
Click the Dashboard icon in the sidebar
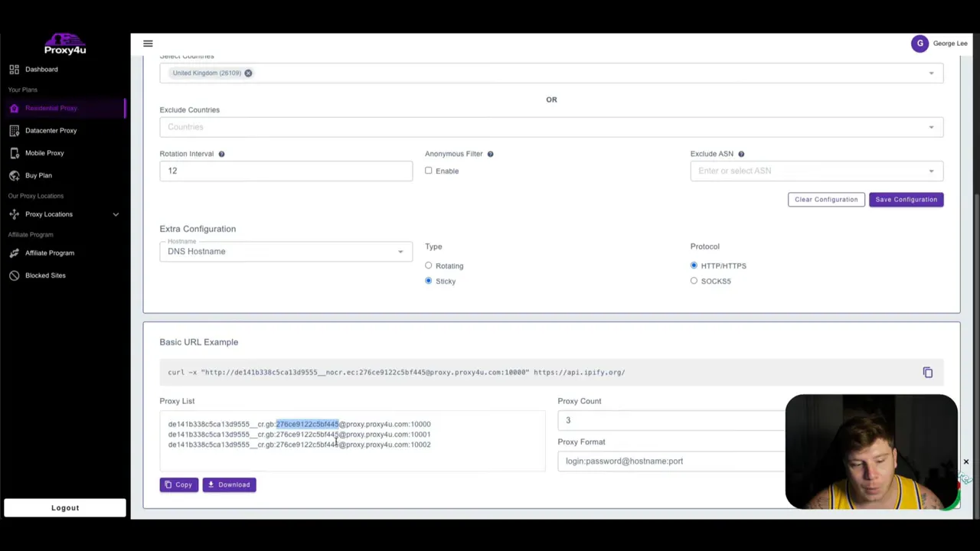coord(15,69)
